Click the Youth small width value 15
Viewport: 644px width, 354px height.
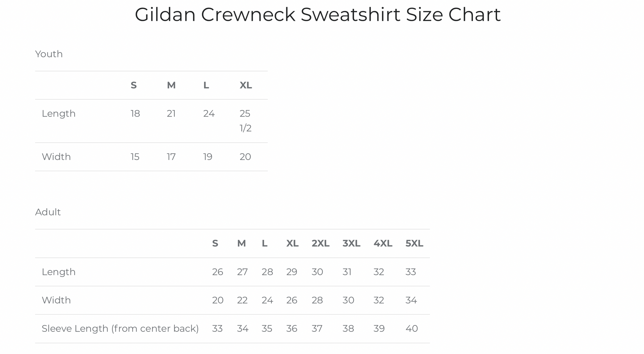[x=135, y=157]
